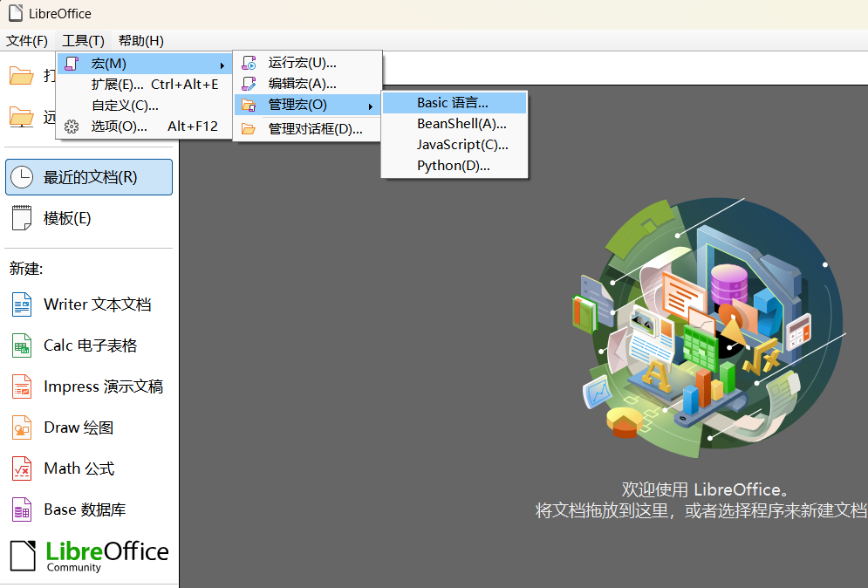Select 扩展 in the 工具 menu
Image resolution: width=868 pixels, height=588 pixels.
114,84
